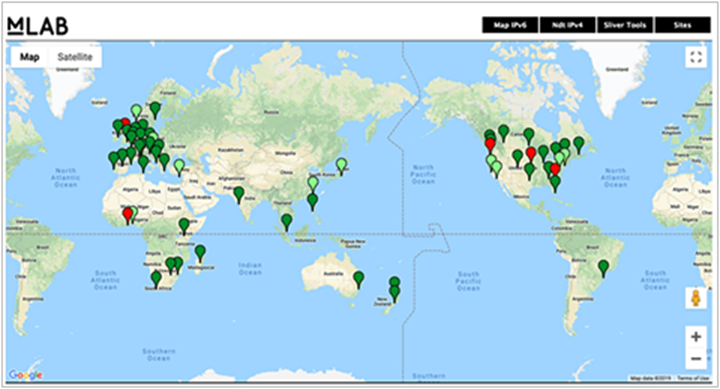720x389 pixels.
Task: Select the red marker in southeastern United States
Action: (x=555, y=170)
